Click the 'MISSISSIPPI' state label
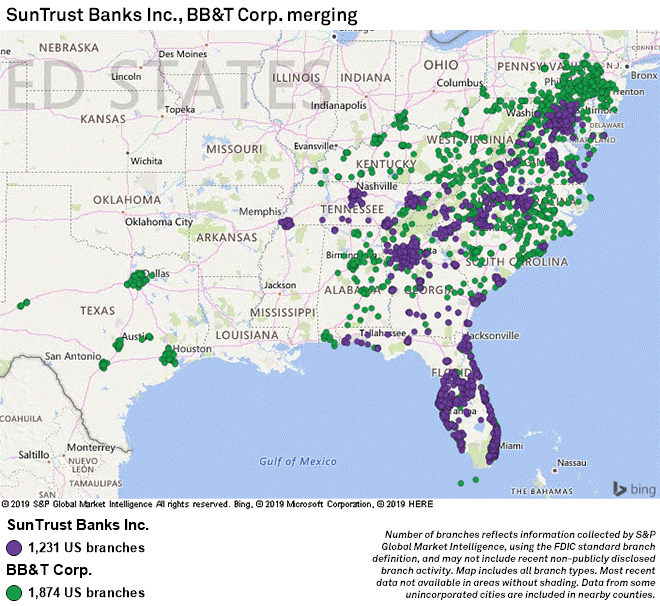Screen dimensions: 660x606 point(282,313)
